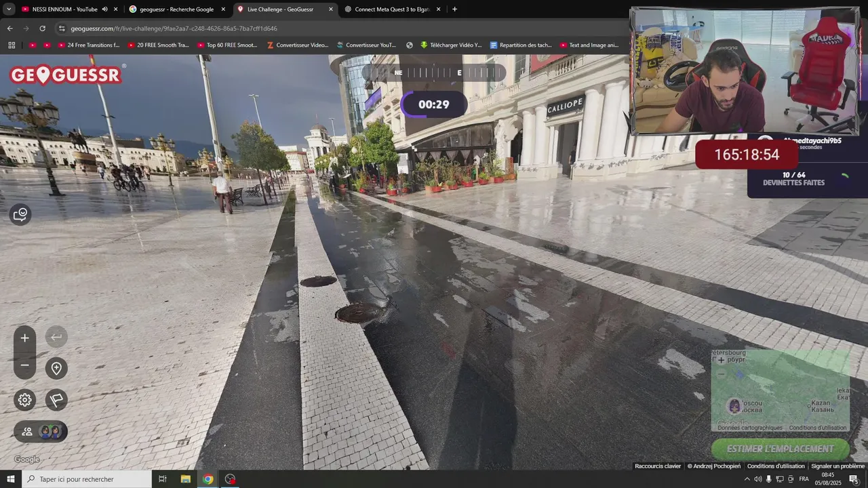Open the © Andrzej Pochopień attribution link
868x488 pixels.
point(714,466)
